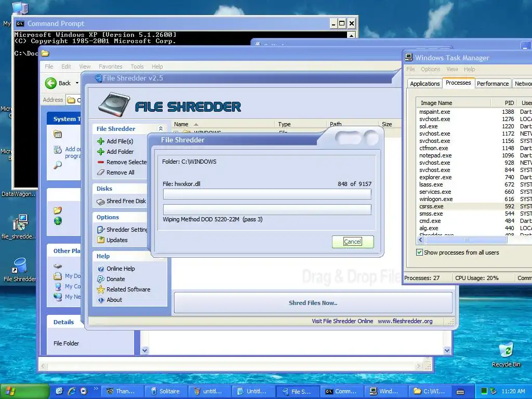Click the Remove All eraser icon
The width and height of the screenshot is (532, 399).
pyautogui.click(x=101, y=172)
